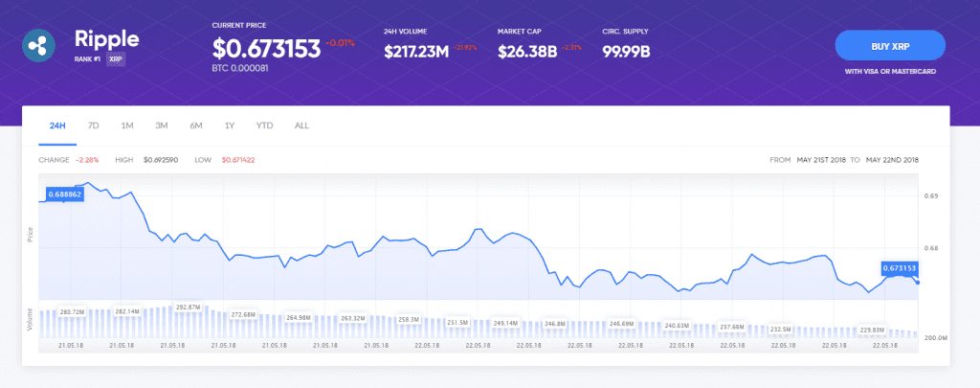Click the 0.688862 start price marker
980x388 pixels.
point(64,194)
